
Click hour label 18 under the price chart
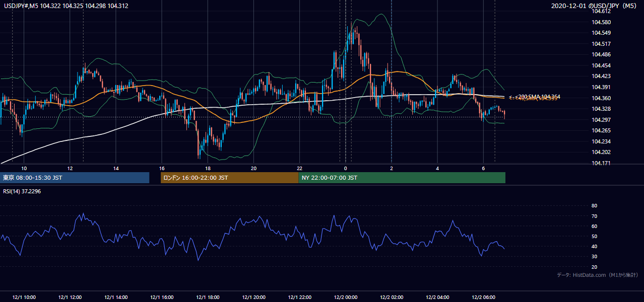pos(208,168)
